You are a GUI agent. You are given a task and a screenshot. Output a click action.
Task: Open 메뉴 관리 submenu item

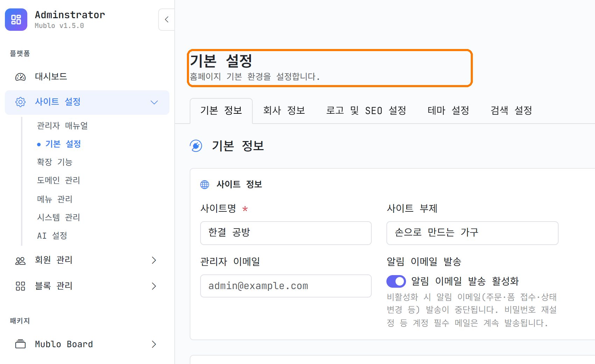(55, 199)
